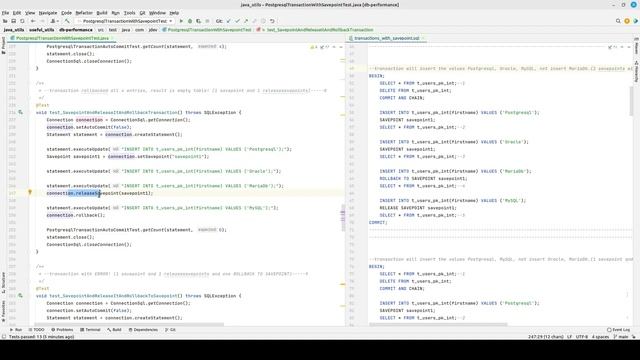Open the File menu

5,13
